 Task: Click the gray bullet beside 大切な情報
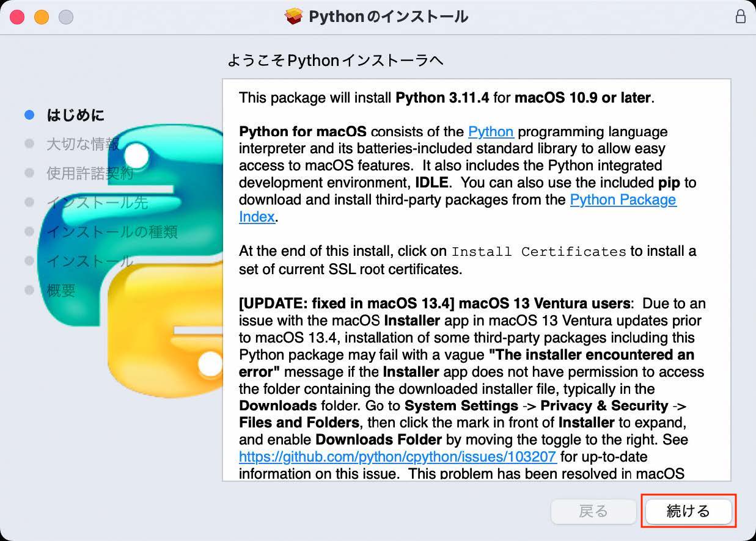point(29,144)
